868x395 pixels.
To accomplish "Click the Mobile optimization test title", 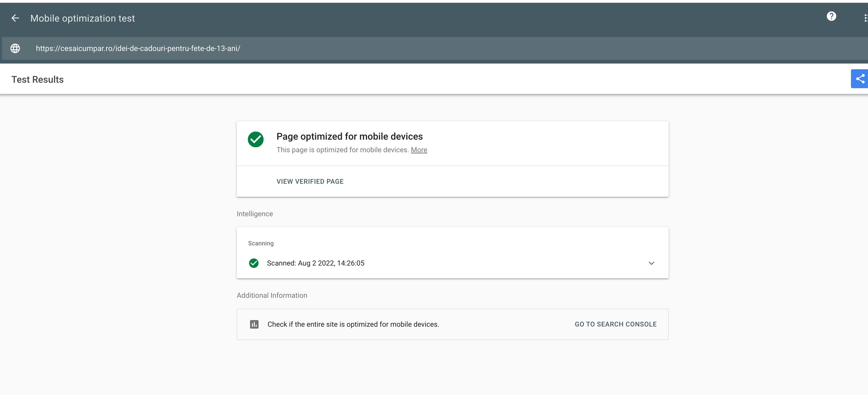I will click(83, 18).
